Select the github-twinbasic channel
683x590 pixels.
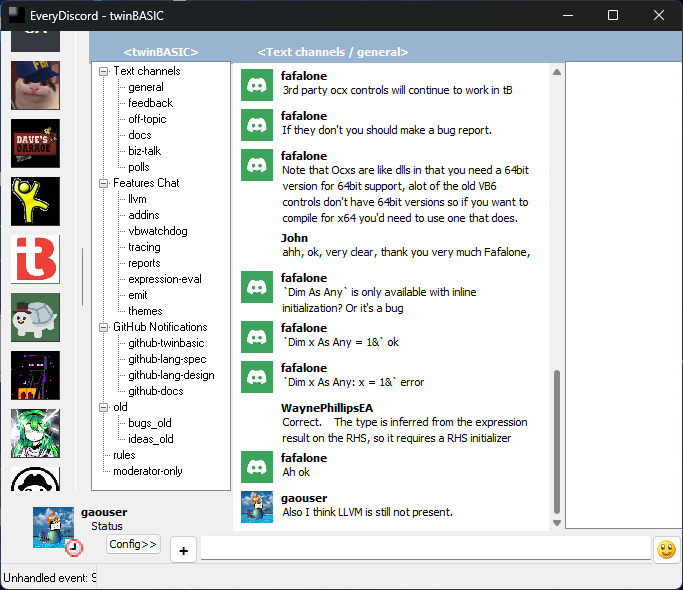pos(166,343)
